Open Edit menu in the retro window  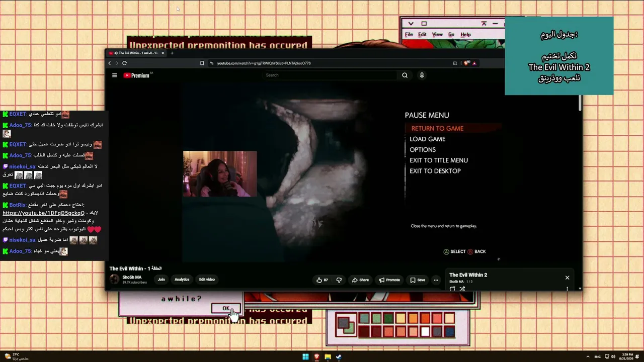(422, 35)
